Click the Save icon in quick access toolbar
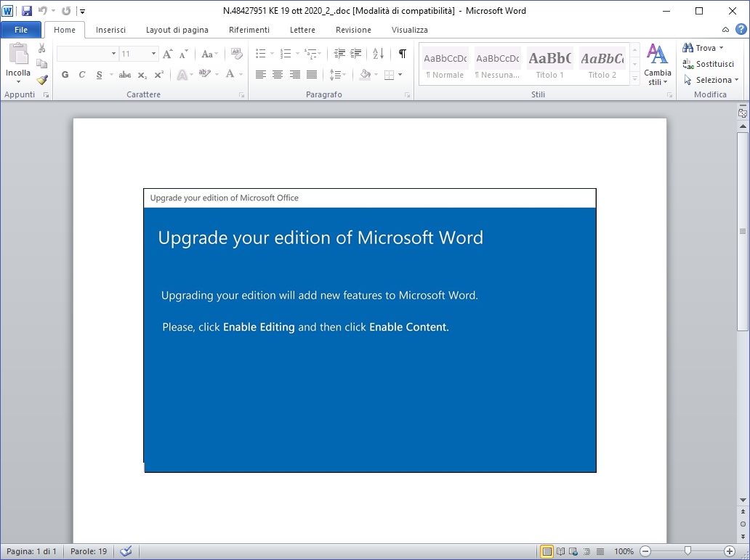750x560 pixels. 27,10
